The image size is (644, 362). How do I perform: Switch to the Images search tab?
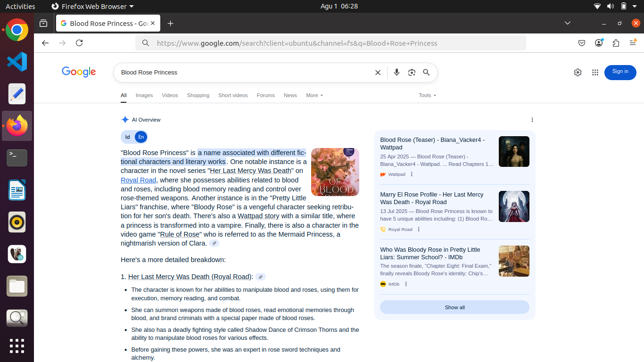point(144,95)
